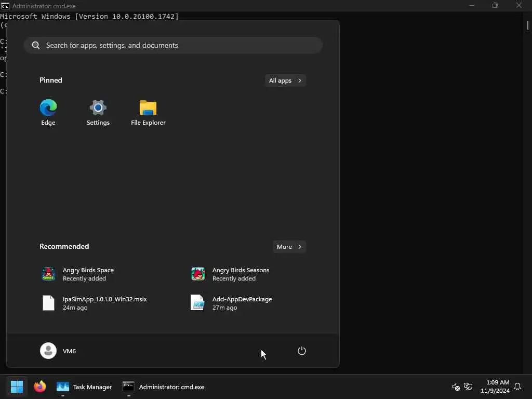Viewport: 532px width, 399px height.
Task: Show More recommended items
Action: pos(289,247)
